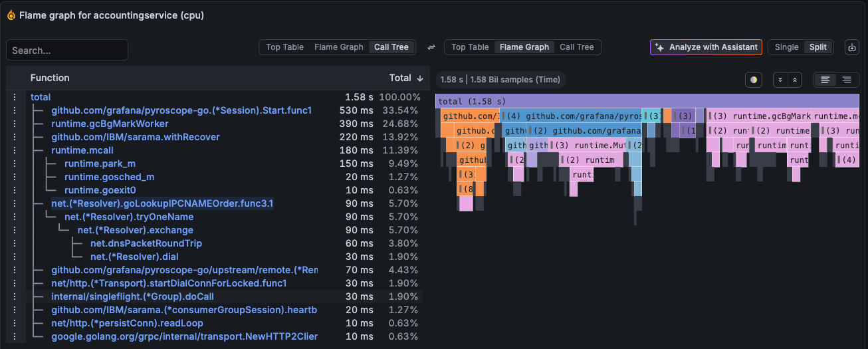This screenshot has width=868, height=349.
Task: Open actions dots for goLookupIPCNAMEOrder.func3.1 row
Action: click(x=13, y=203)
